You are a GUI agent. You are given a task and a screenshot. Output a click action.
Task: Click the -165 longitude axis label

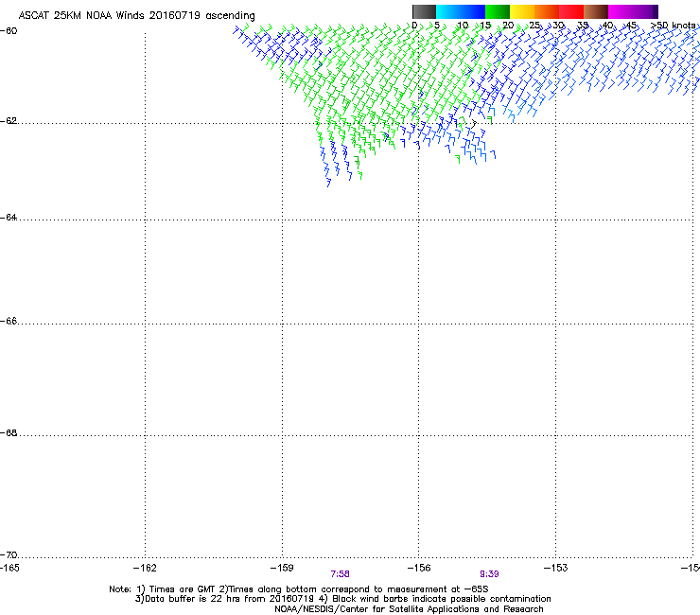click(9, 568)
